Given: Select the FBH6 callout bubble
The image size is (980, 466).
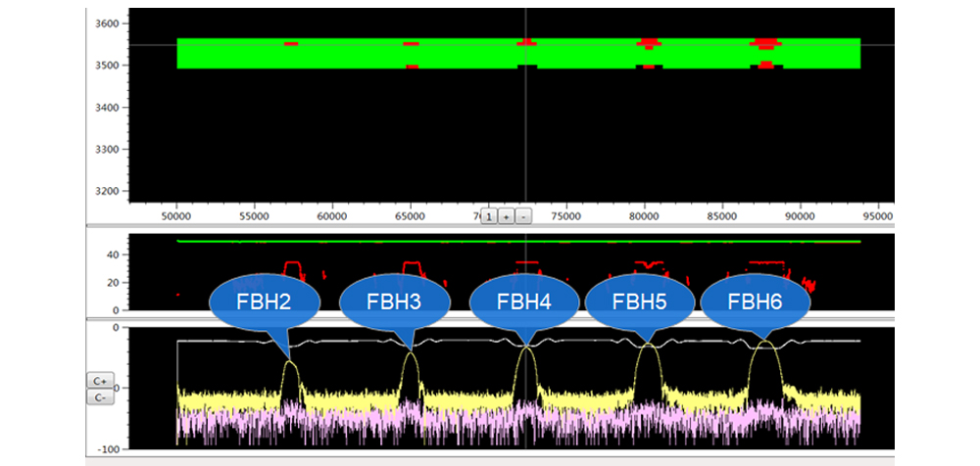Looking at the screenshot, I should [x=755, y=302].
